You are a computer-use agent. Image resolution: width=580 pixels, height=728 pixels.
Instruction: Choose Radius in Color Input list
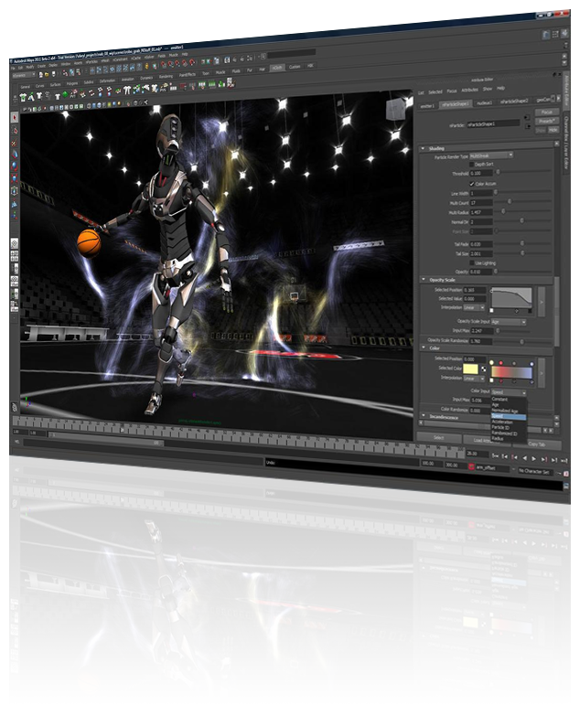[x=498, y=438]
